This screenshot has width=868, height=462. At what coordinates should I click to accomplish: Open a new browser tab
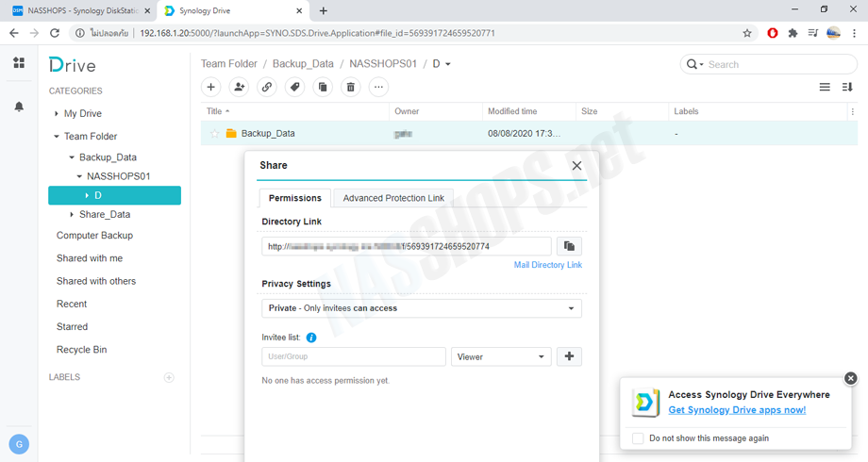point(324,10)
